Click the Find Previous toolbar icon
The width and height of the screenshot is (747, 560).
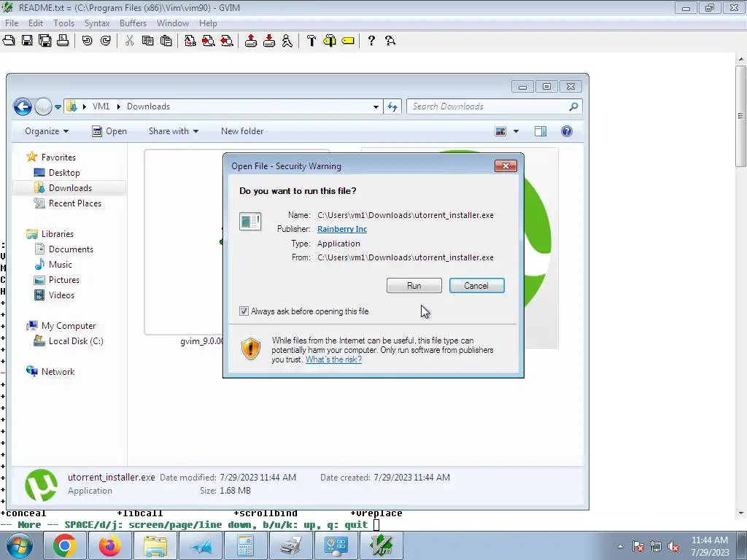[227, 41]
